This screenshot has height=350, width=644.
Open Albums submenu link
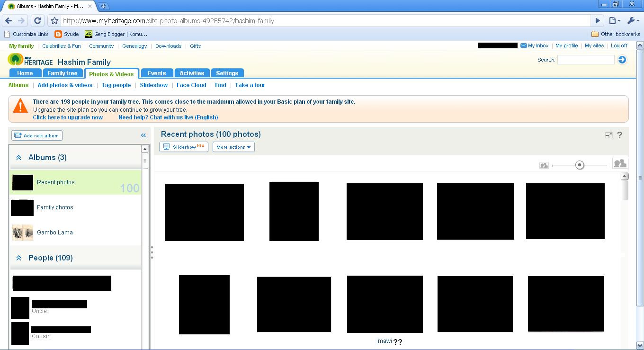pyautogui.click(x=18, y=85)
